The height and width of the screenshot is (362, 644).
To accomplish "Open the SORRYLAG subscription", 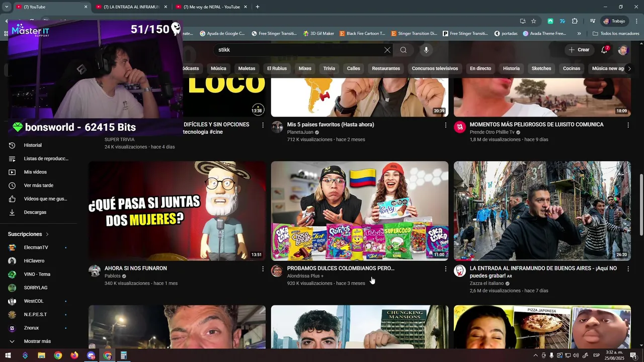I will click(38, 288).
